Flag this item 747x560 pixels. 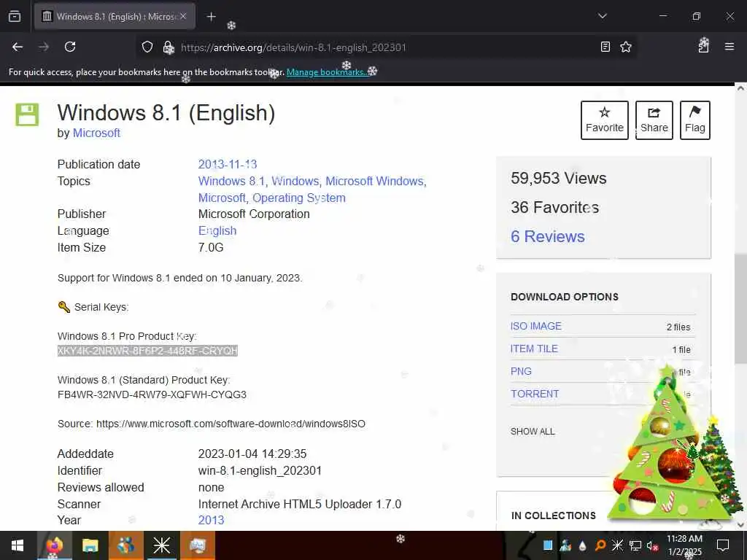[695, 120]
